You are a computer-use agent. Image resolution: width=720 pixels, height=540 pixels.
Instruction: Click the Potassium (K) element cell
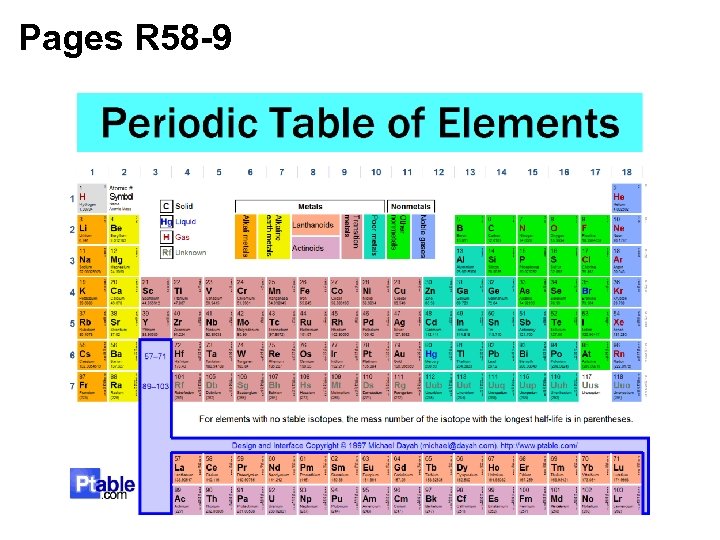[x=91, y=292]
